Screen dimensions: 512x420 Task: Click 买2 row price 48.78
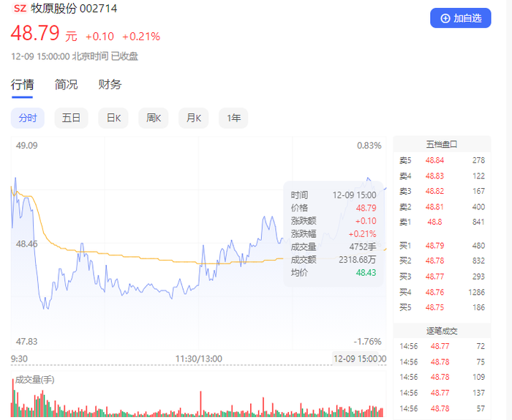click(434, 260)
